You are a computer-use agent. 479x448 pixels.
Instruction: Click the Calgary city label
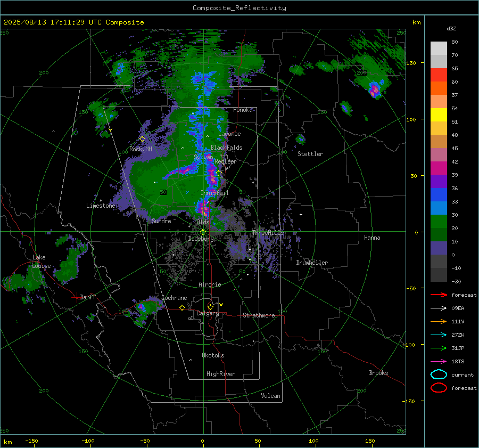pos(208,313)
